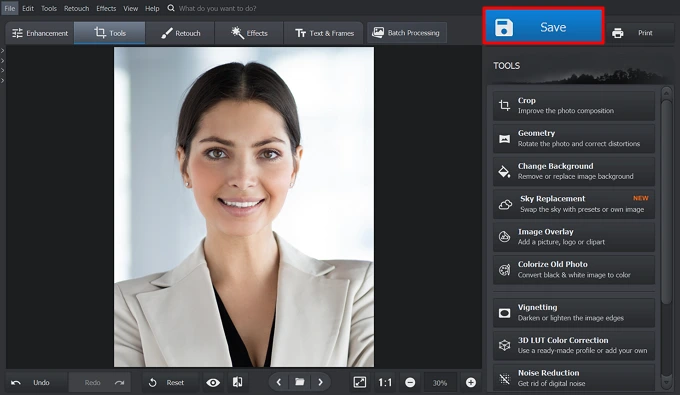680x395 pixels.
Task: Click the undo arrow icon
Action: [16, 383]
